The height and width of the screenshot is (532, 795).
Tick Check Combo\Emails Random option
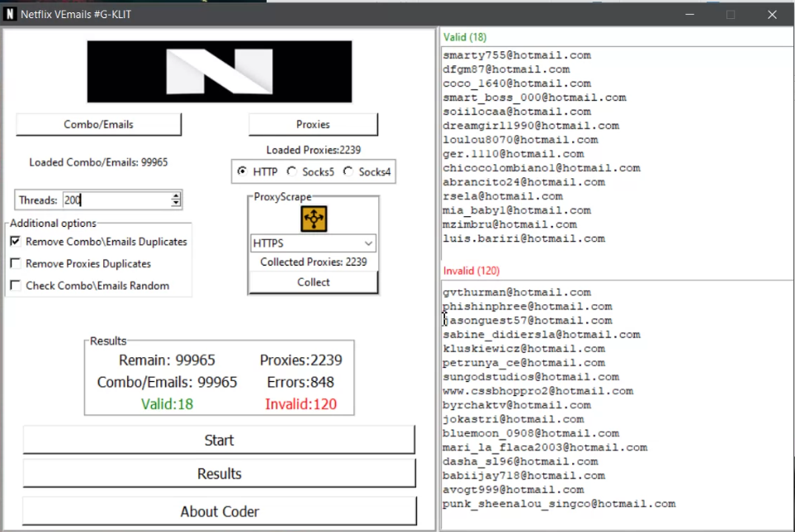[x=16, y=285]
